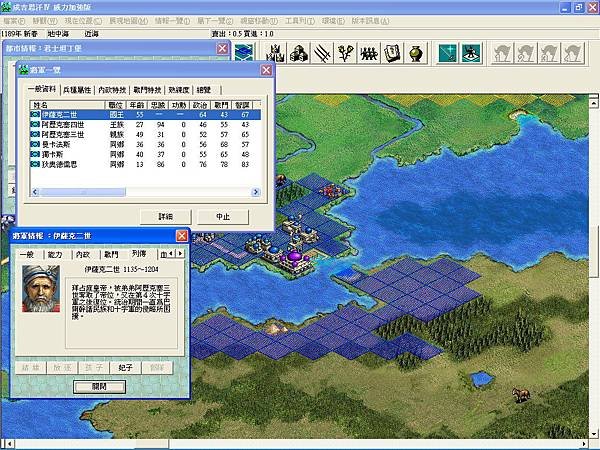600x450 pixels.
Task: Click the row of people toolbar icon
Action: (368, 53)
